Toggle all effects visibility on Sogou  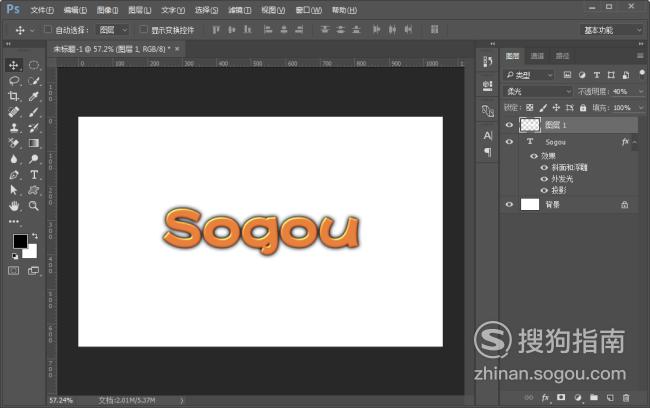pyautogui.click(x=534, y=156)
